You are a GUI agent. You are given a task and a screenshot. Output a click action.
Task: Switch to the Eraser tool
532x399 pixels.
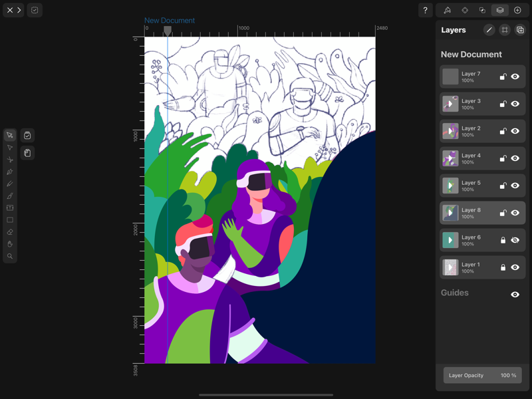click(9, 231)
